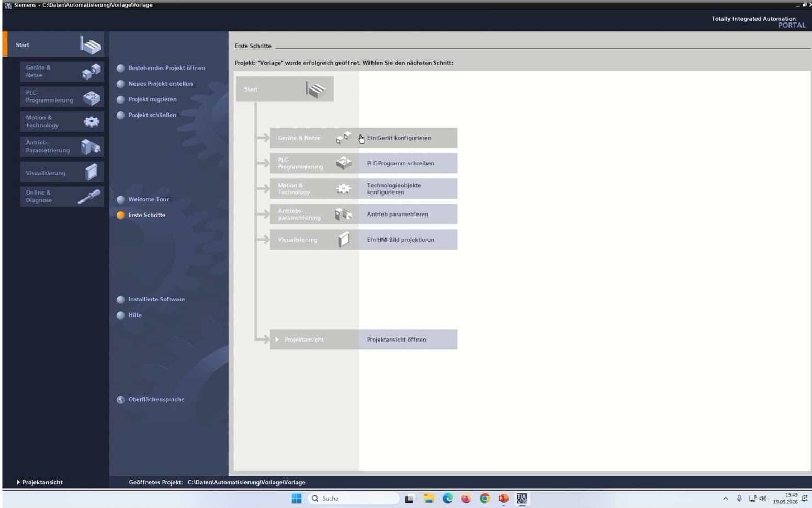Click PLC-Programm schreiben link

(401, 163)
